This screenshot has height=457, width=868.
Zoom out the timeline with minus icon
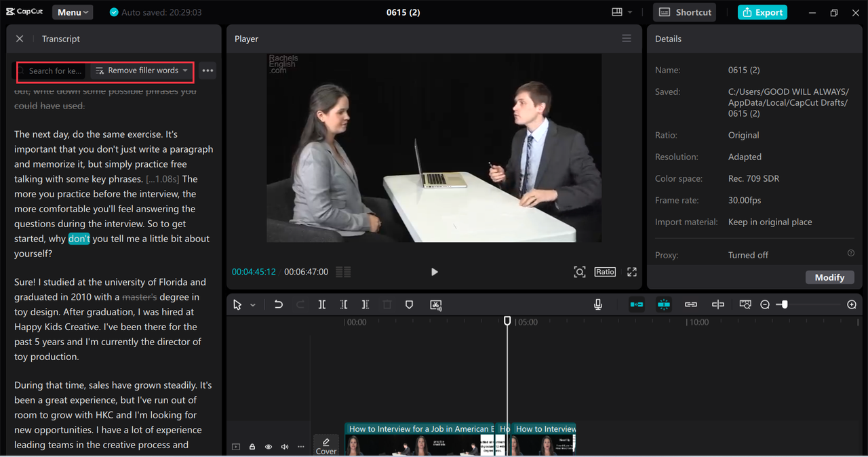coord(765,305)
